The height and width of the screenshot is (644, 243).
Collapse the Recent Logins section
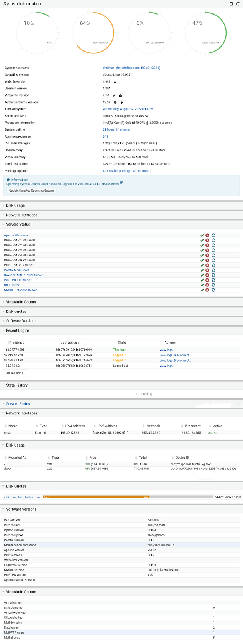pyautogui.click(x=18, y=331)
